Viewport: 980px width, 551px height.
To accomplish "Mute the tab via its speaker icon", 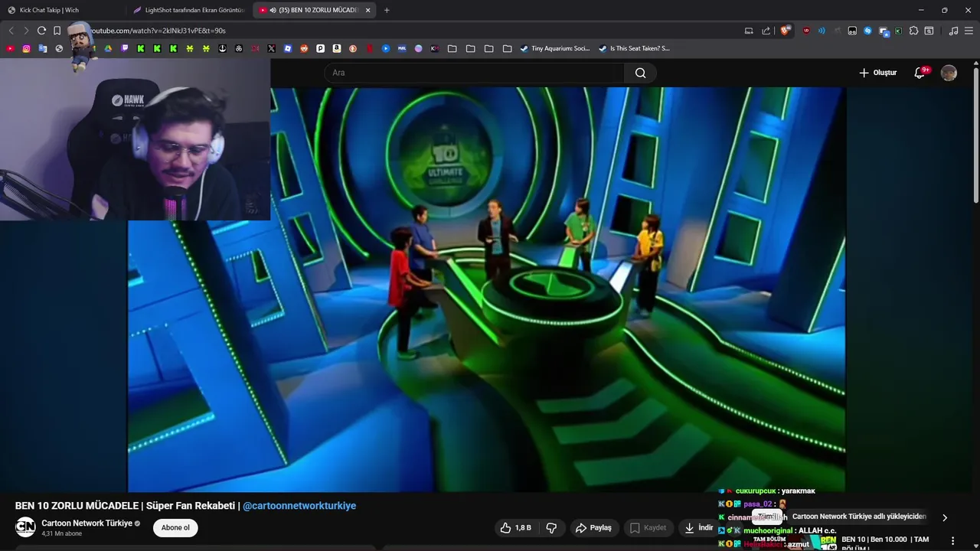I will pos(273,10).
